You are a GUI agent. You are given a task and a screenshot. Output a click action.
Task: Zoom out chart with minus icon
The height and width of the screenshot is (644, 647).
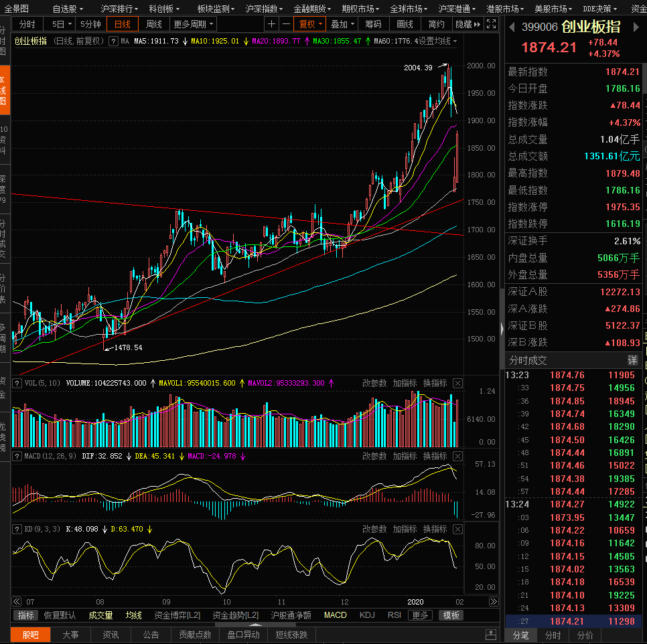[286, 24]
